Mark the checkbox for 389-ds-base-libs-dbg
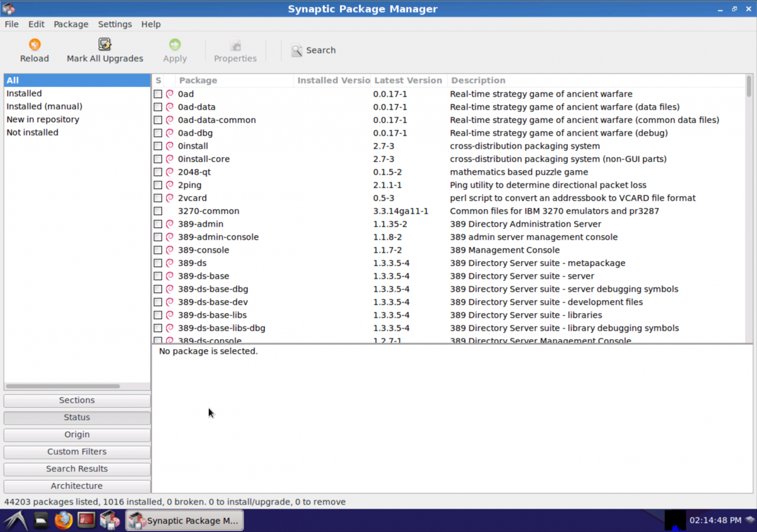757x532 pixels. click(x=158, y=328)
